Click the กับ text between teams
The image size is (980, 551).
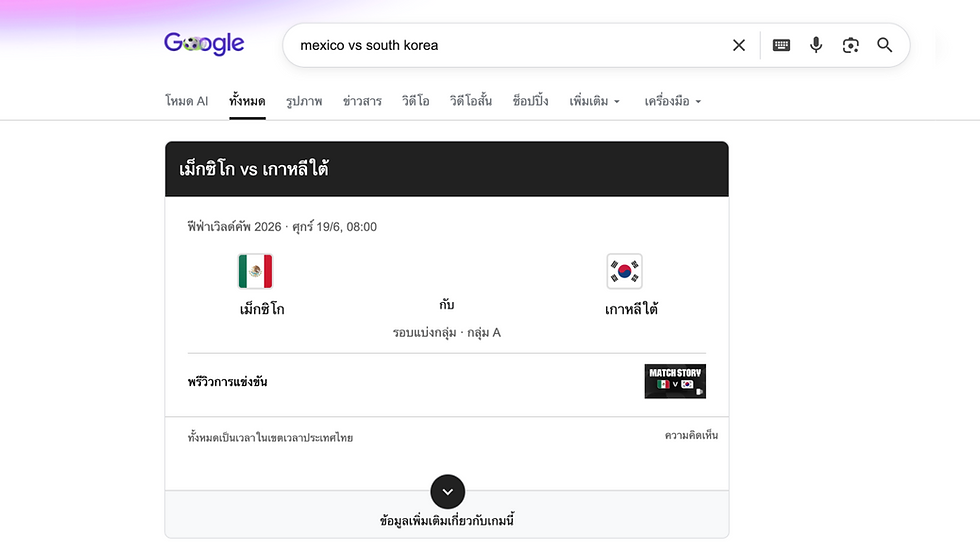click(446, 304)
